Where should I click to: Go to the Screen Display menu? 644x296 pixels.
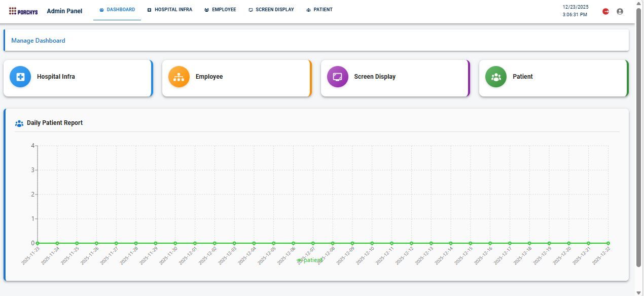click(271, 10)
